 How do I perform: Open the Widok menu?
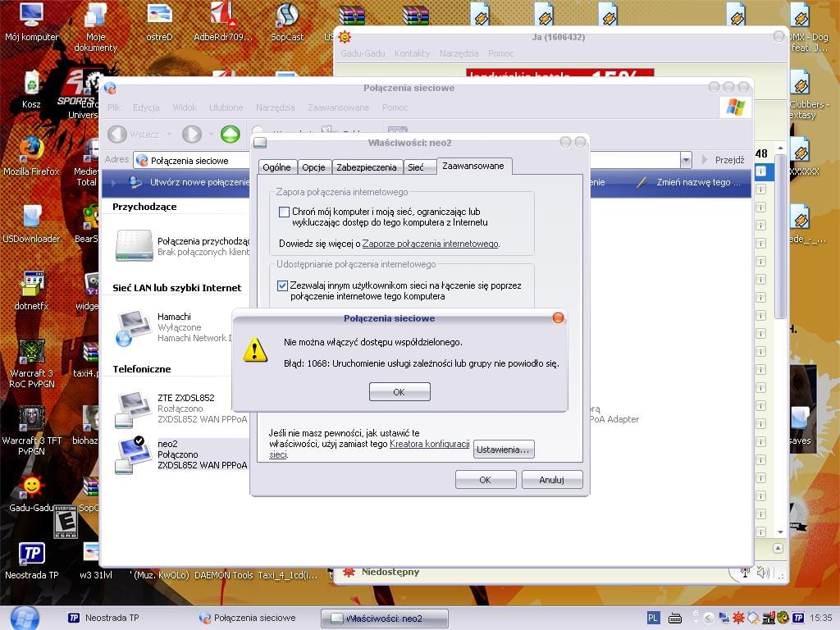coord(185,107)
